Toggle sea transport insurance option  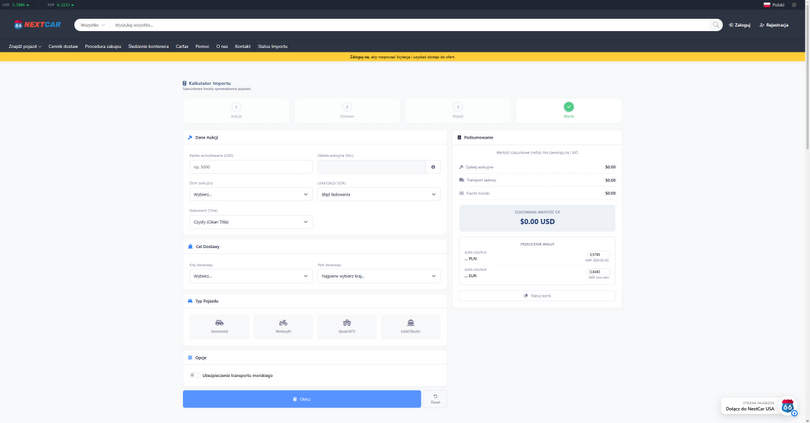[193, 375]
